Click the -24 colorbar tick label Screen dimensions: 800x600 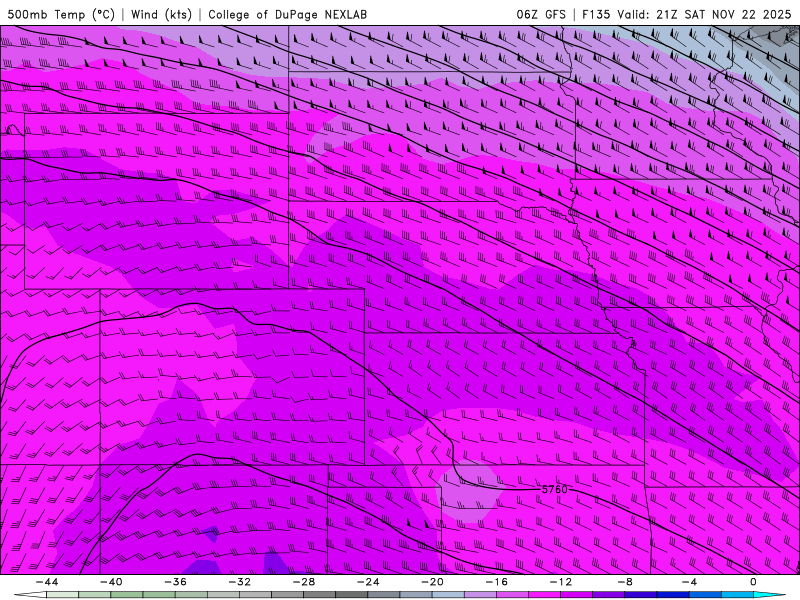[368, 582]
